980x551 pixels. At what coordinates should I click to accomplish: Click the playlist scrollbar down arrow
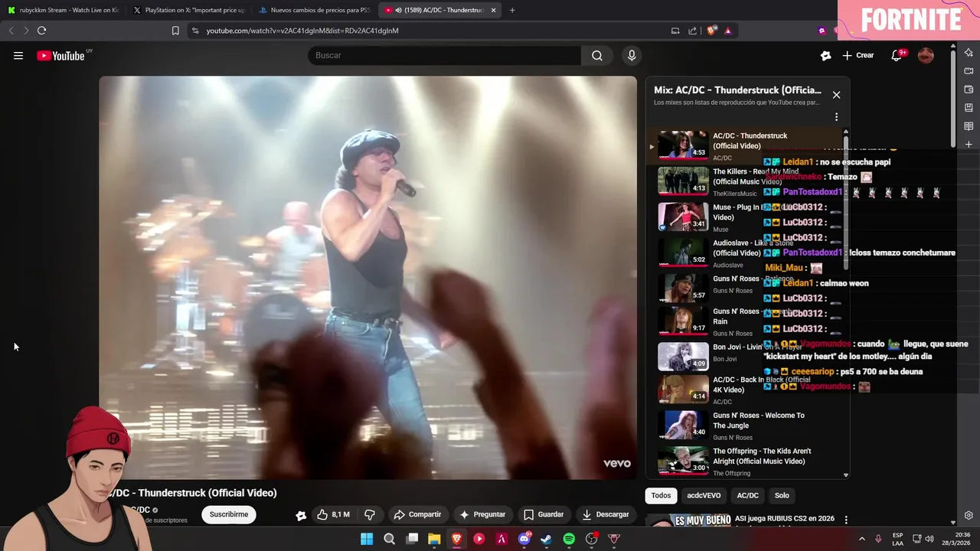pyautogui.click(x=846, y=475)
